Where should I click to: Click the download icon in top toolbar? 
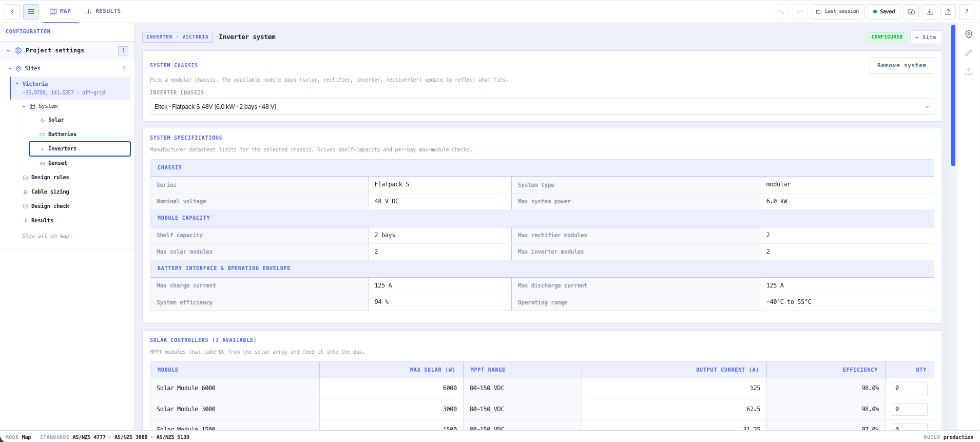pyautogui.click(x=930, y=12)
